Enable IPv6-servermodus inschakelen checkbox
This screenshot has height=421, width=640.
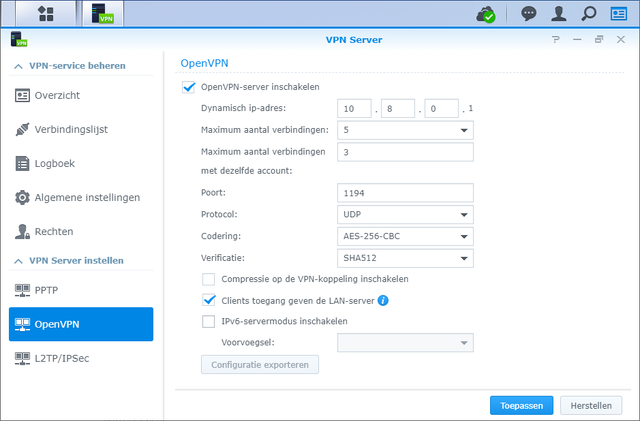pos(209,321)
